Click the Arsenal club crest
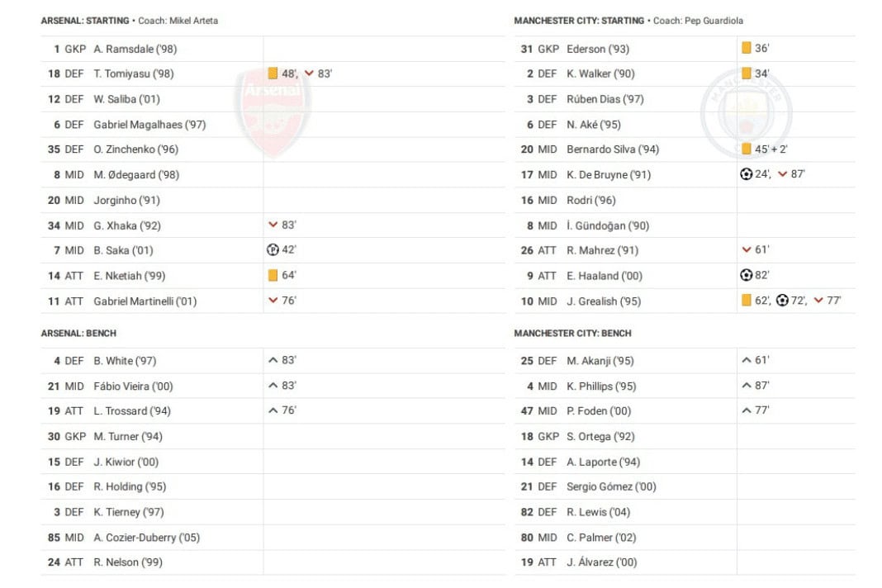The width and height of the screenshot is (882, 588). coord(273,113)
